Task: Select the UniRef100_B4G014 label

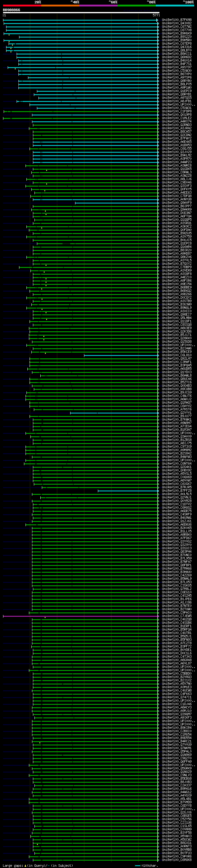Action: pyautogui.click(x=177, y=61)
